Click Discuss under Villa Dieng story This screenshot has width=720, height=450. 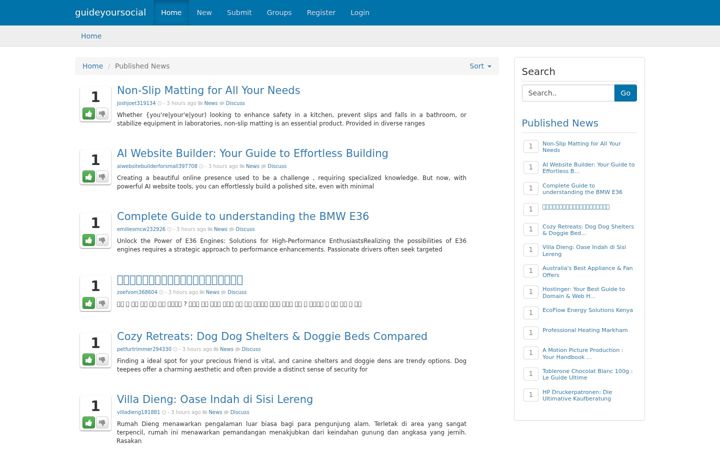[x=240, y=412]
